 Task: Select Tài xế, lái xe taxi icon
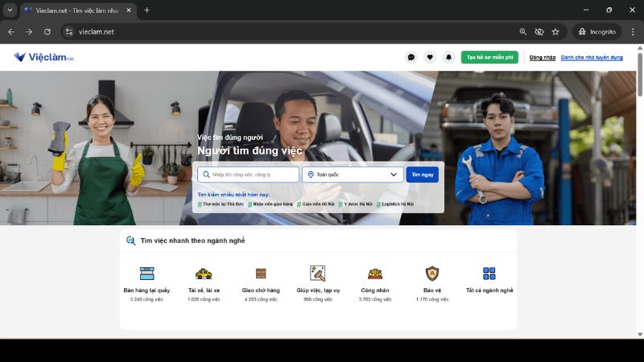[204, 274]
